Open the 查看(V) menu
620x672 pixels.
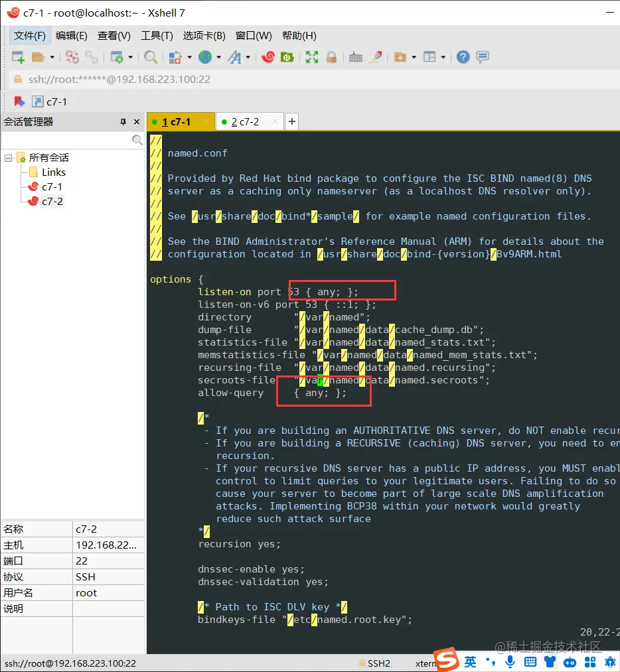[114, 36]
